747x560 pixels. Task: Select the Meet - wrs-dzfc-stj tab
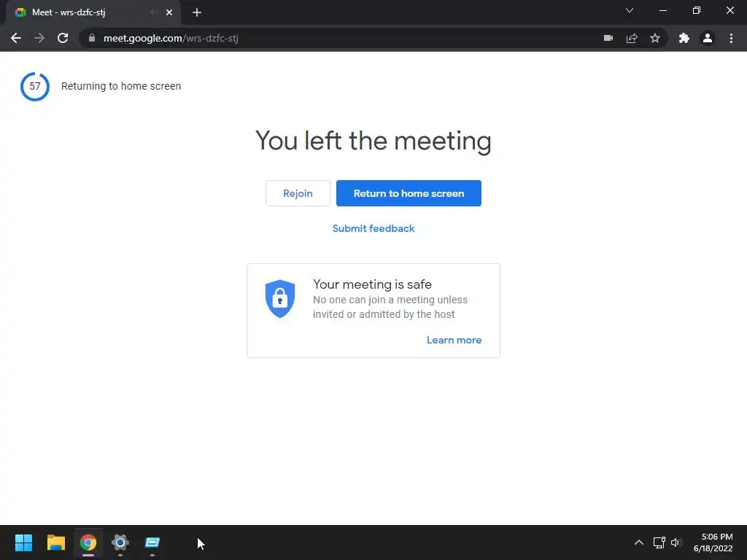pyautogui.click(x=93, y=12)
